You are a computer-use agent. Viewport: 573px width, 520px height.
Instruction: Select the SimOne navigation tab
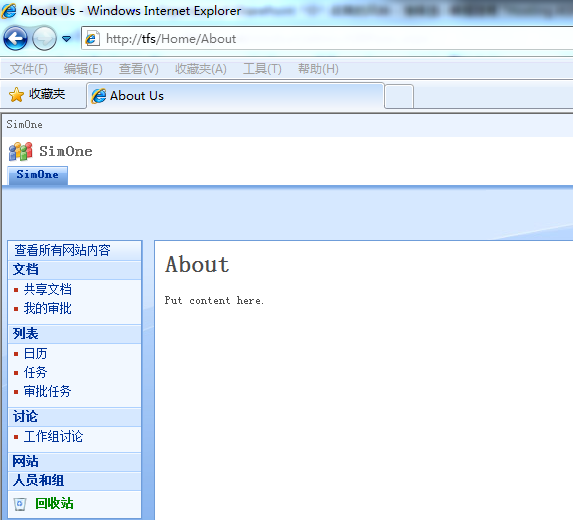coord(38,175)
